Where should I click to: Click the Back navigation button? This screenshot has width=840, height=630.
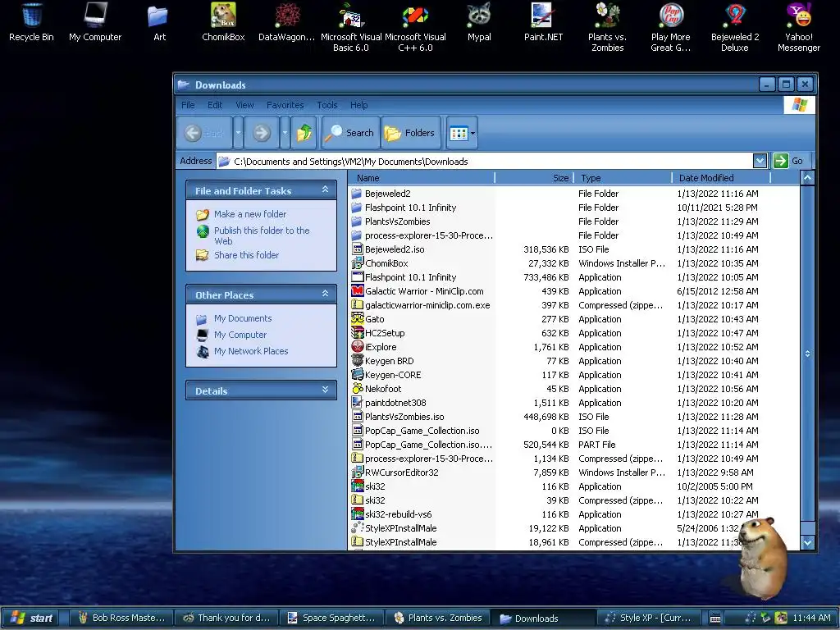[204, 133]
